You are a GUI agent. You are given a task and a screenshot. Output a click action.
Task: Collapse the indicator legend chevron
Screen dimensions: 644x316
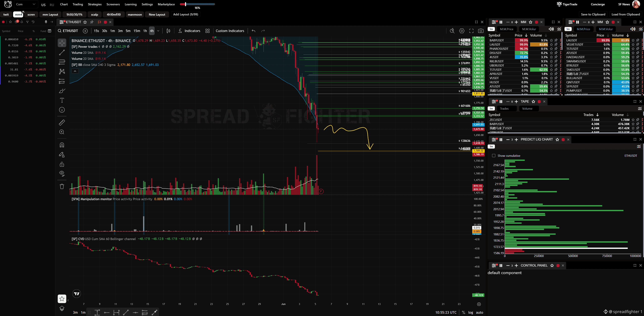(75, 71)
